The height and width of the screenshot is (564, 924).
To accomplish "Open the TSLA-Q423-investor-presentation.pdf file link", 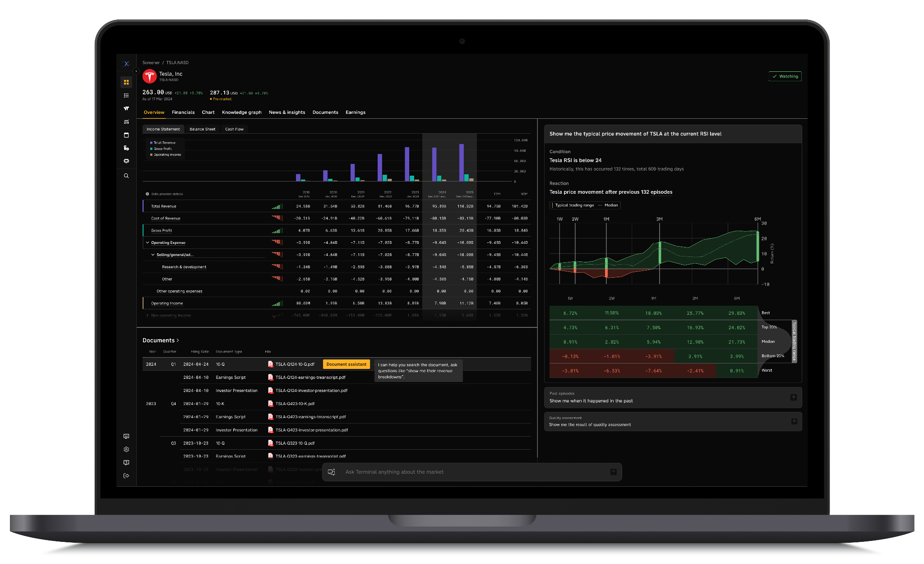I will (312, 430).
